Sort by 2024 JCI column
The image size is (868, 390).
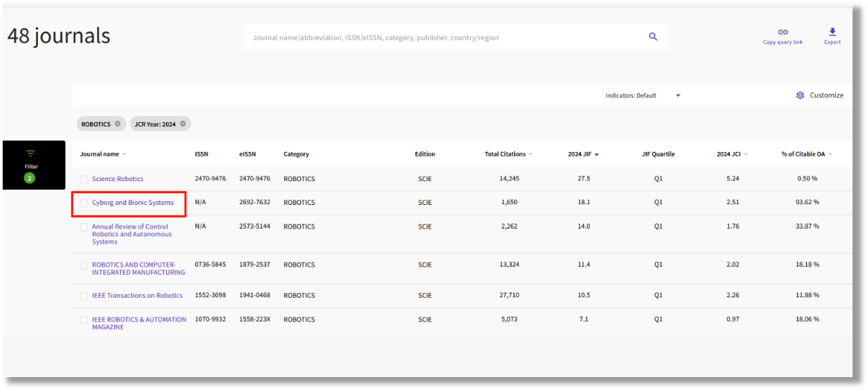pyautogui.click(x=732, y=154)
